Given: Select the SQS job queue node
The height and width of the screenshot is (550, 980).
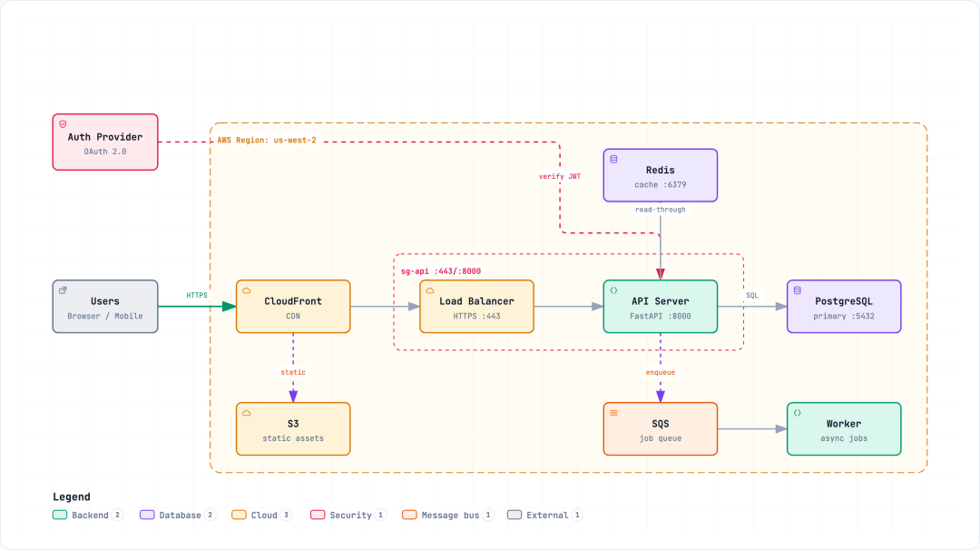Looking at the screenshot, I should tap(661, 428).
